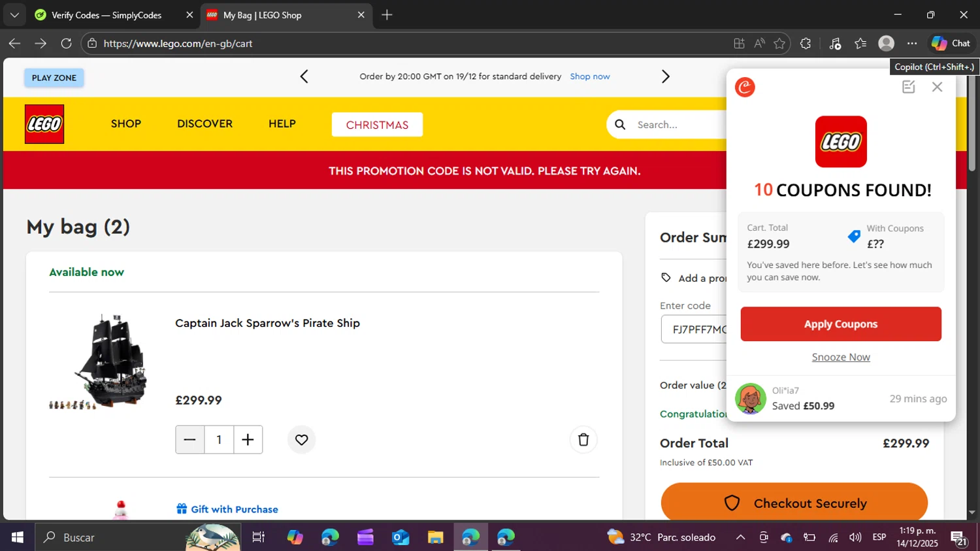The image size is (980, 551).
Task: Open feedback note icon in coupon popup
Action: [908, 87]
